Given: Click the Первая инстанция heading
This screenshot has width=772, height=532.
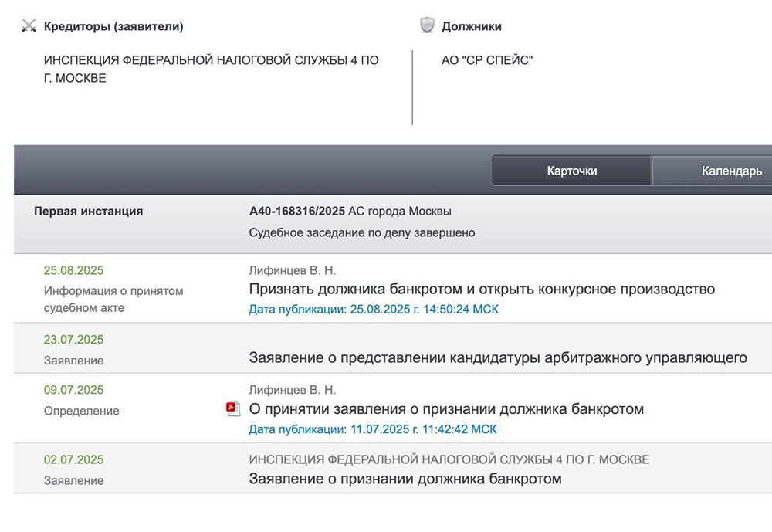Looking at the screenshot, I should [x=88, y=211].
